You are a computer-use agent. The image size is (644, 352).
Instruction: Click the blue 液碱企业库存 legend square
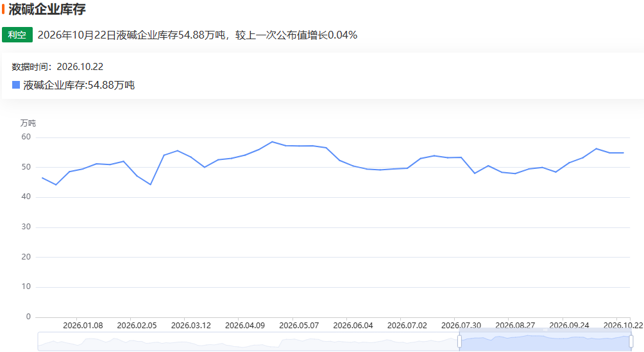[x=16, y=85]
